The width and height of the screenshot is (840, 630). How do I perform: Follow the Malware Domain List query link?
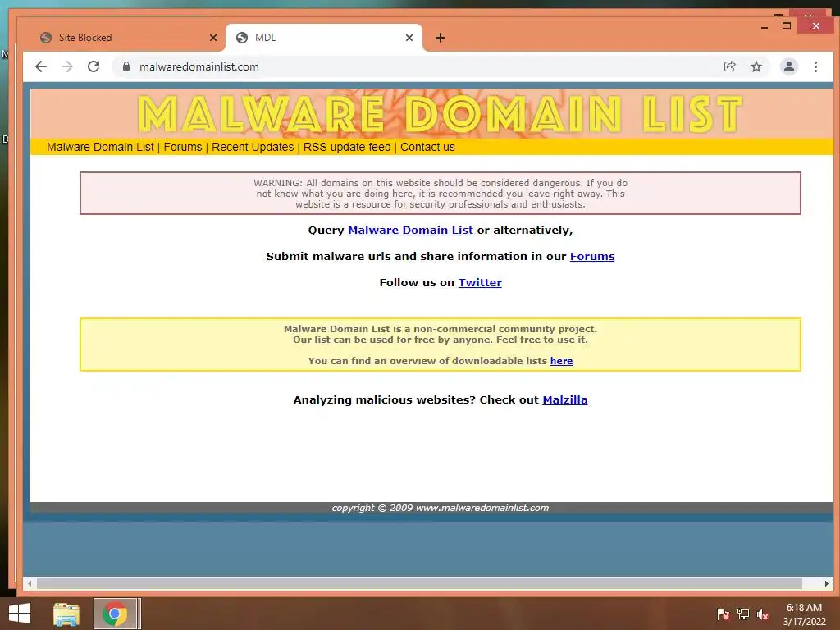tap(410, 230)
